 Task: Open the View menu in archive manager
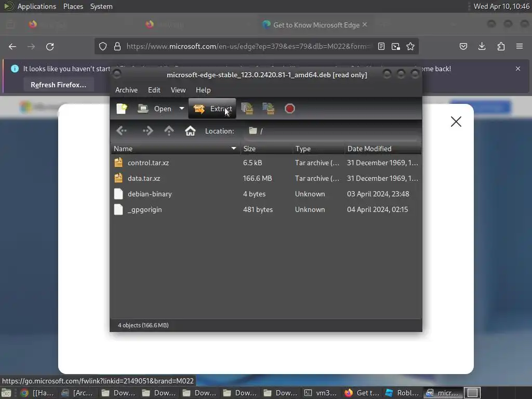click(178, 90)
